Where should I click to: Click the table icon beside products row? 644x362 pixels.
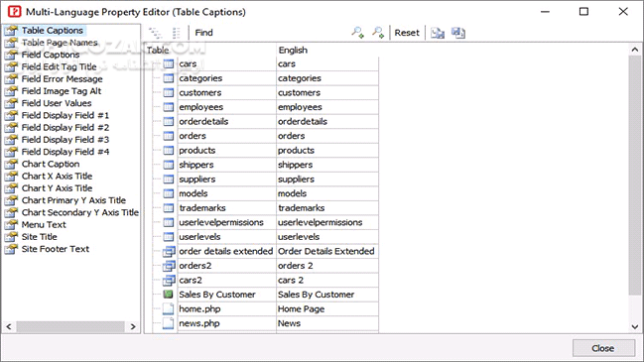coord(169,150)
